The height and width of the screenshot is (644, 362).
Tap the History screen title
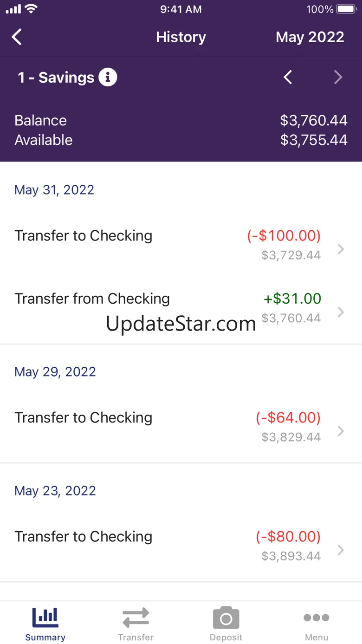pyautogui.click(x=181, y=37)
